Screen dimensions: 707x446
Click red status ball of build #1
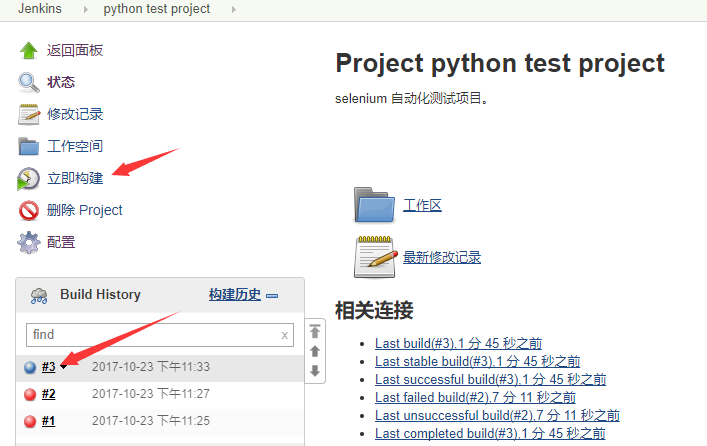tap(30, 422)
